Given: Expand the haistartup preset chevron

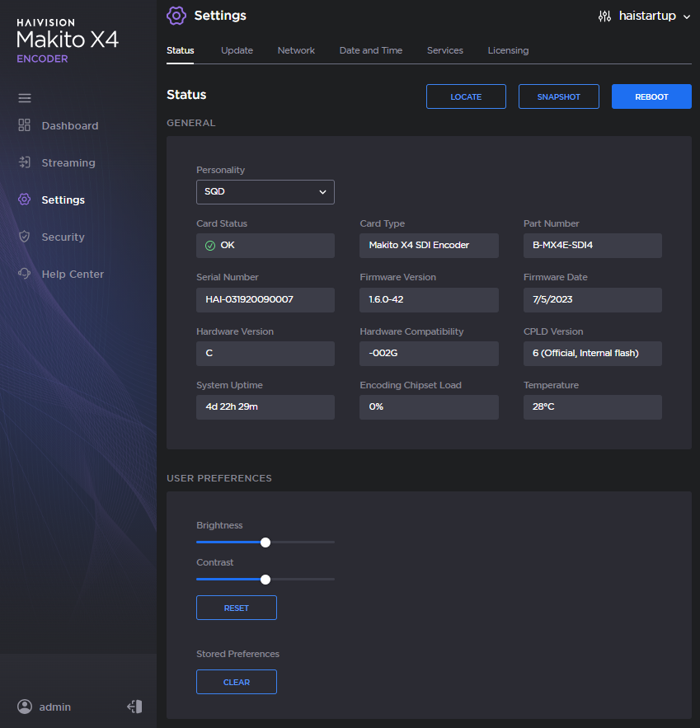Looking at the screenshot, I should 687,16.
